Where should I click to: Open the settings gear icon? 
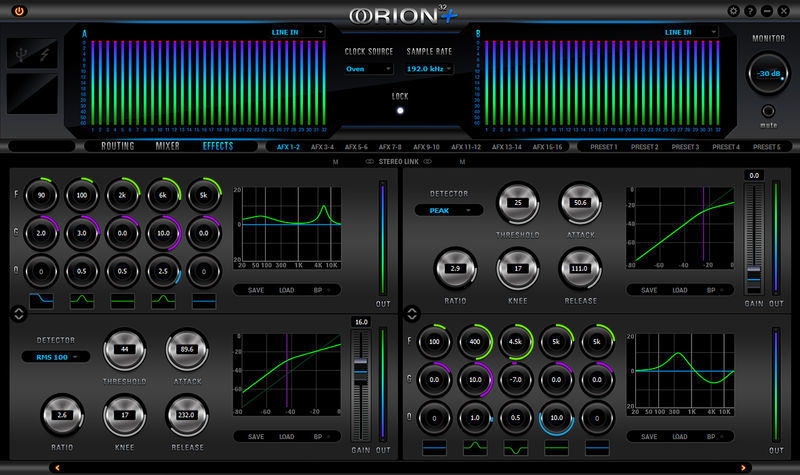point(734,11)
